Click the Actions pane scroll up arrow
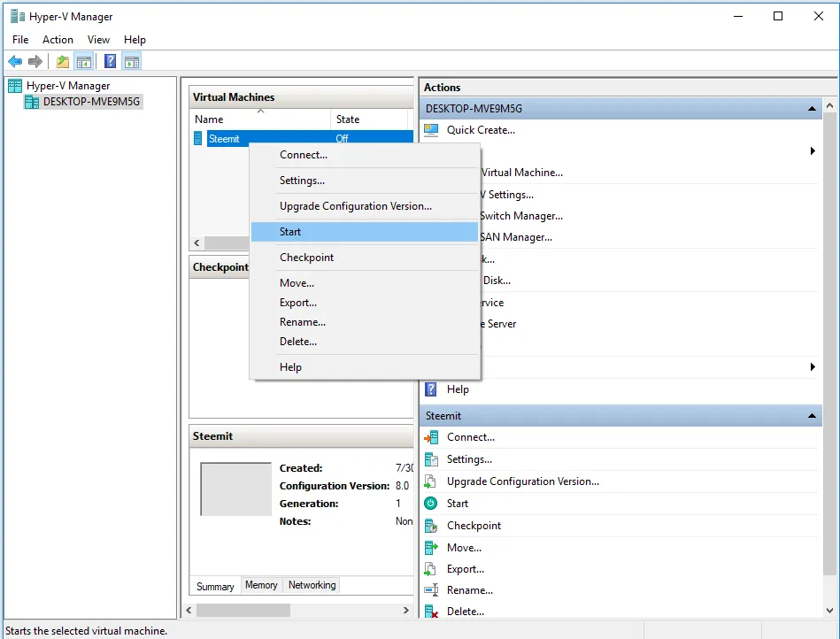The image size is (840, 639). [x=829, y=105]
